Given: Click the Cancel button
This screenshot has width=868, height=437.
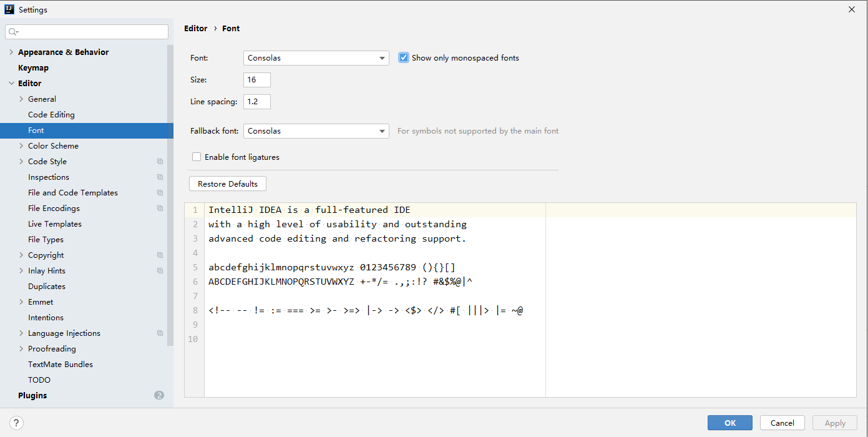Looking at the screenshot, I should 783,423.
